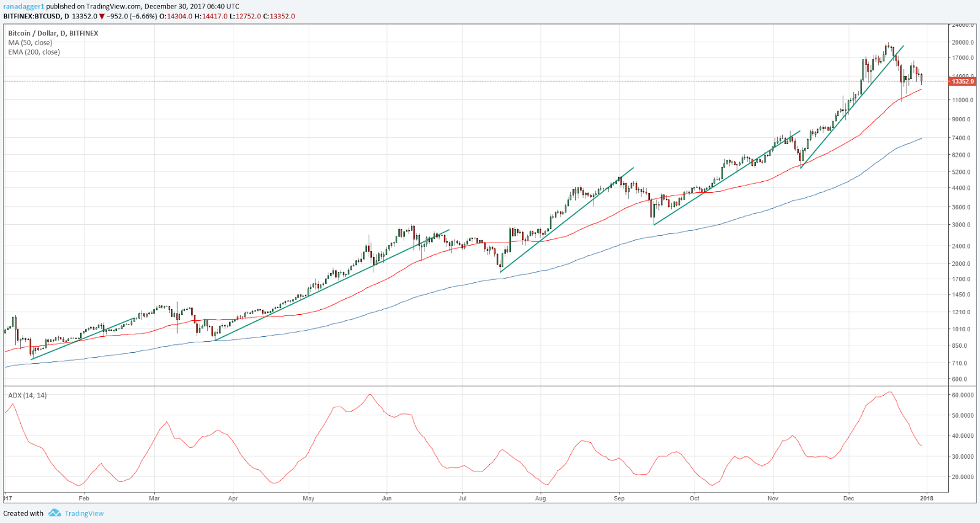Click the 1450.0 price axis label
This screenshot has height=523, width=980.
coord(962,295)
